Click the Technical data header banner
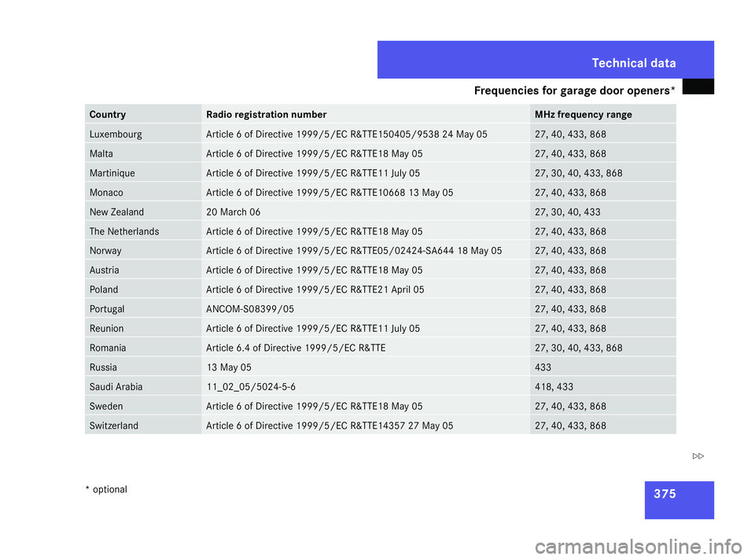Screen dimensions: 755x560 coord(546,60)
